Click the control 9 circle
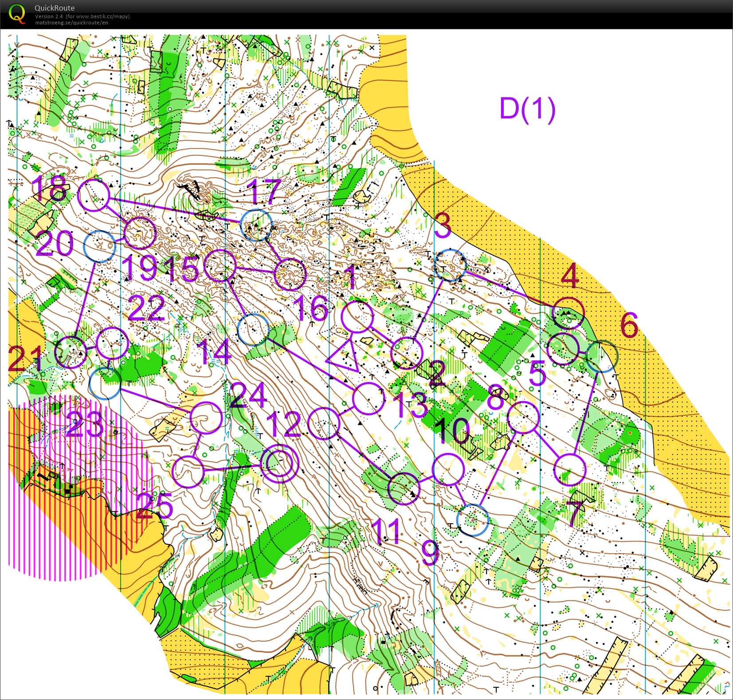733x700 pixels. click(x=473, y=520)
